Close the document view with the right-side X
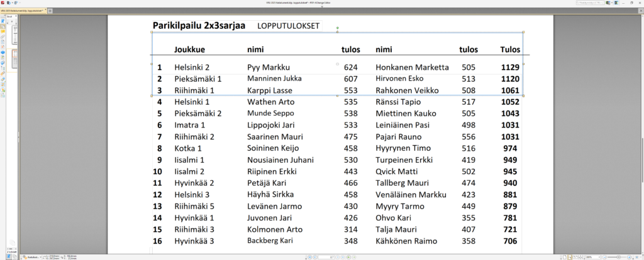 (x=640, y=11)
